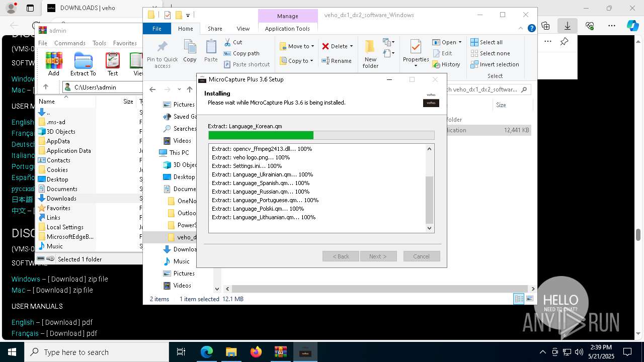Image resolution: width=644 pixels, height=362 pixels.
Task: Open the Open button dropdown arrow
Action: (460, 42)
